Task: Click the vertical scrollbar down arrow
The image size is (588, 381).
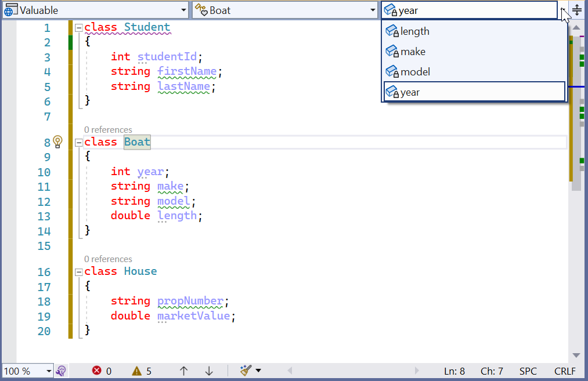Action: coord(576,355)
